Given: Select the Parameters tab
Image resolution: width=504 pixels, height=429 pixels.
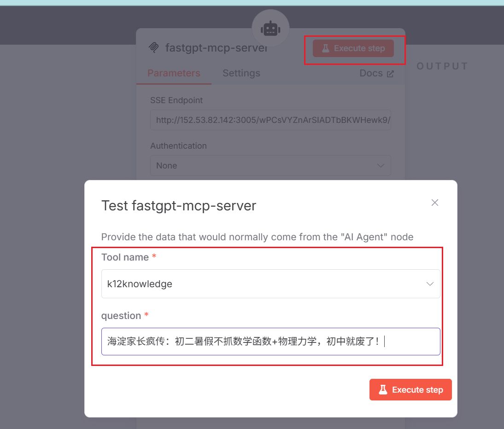Looking at the screenshot, I should point(174,73).
